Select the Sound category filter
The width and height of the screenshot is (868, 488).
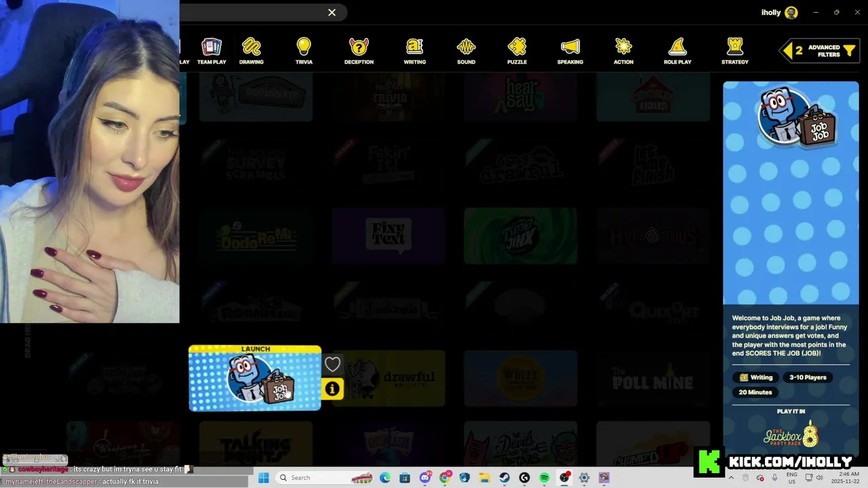pyautogui.click(x=466, y=51)
